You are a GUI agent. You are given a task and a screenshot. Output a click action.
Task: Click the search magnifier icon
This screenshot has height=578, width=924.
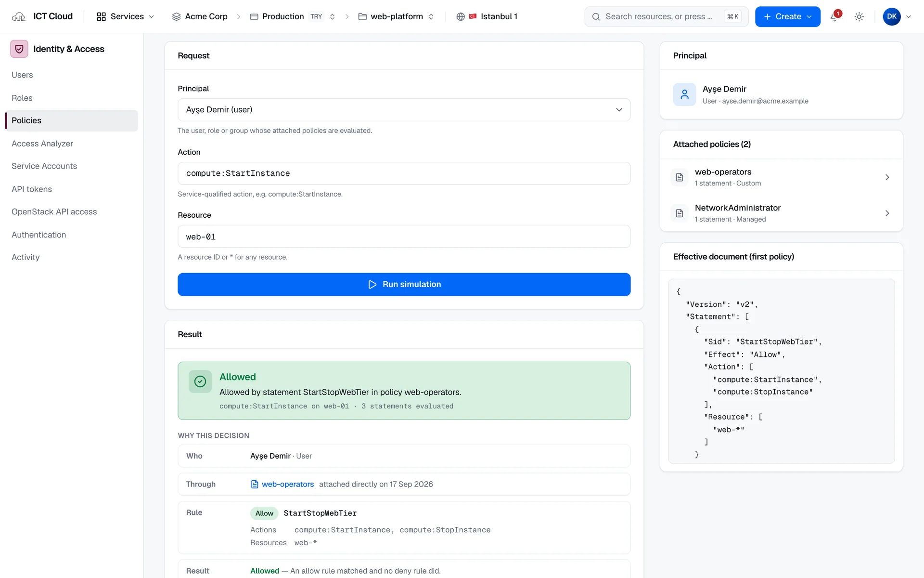point(596,17)
